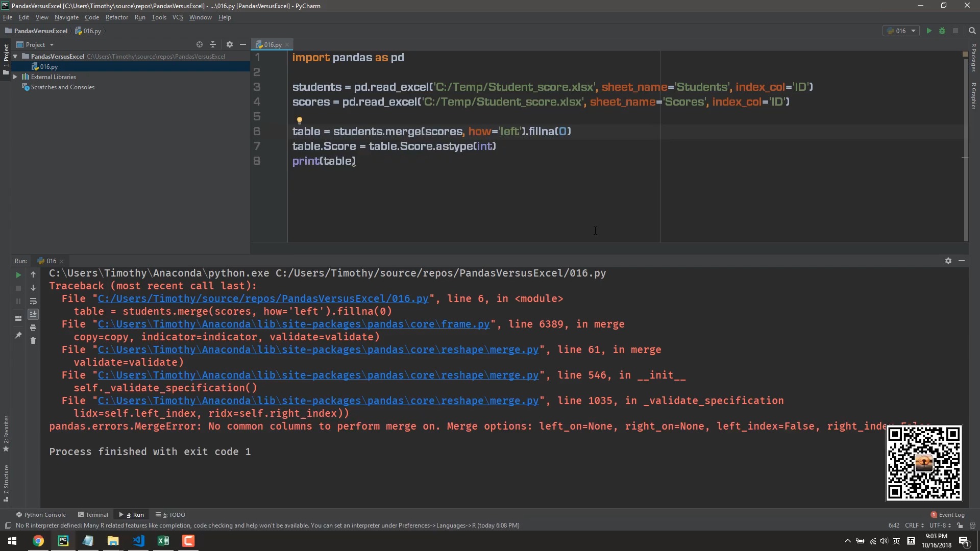Open Windows Start menu
980x551 pixels.
pyautogui.click(x=12, y=541)
